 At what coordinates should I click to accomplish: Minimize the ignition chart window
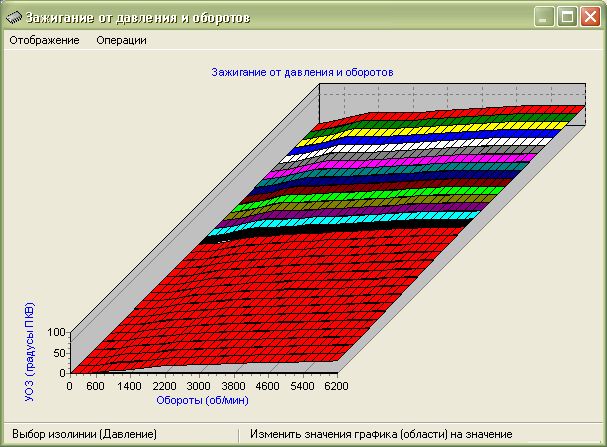[545, 17]
